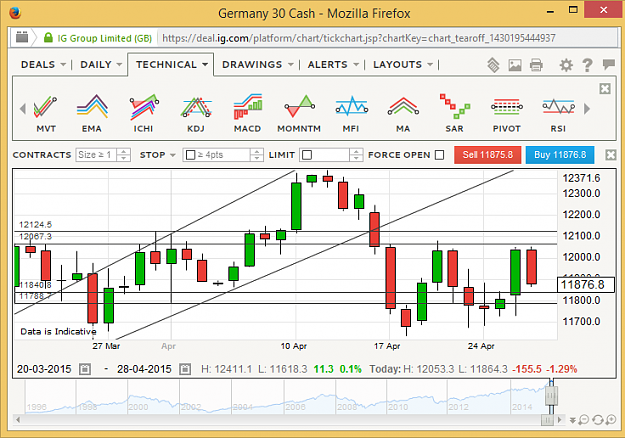
Task: Open start date calendar picker
Action: tap(85, 369)
